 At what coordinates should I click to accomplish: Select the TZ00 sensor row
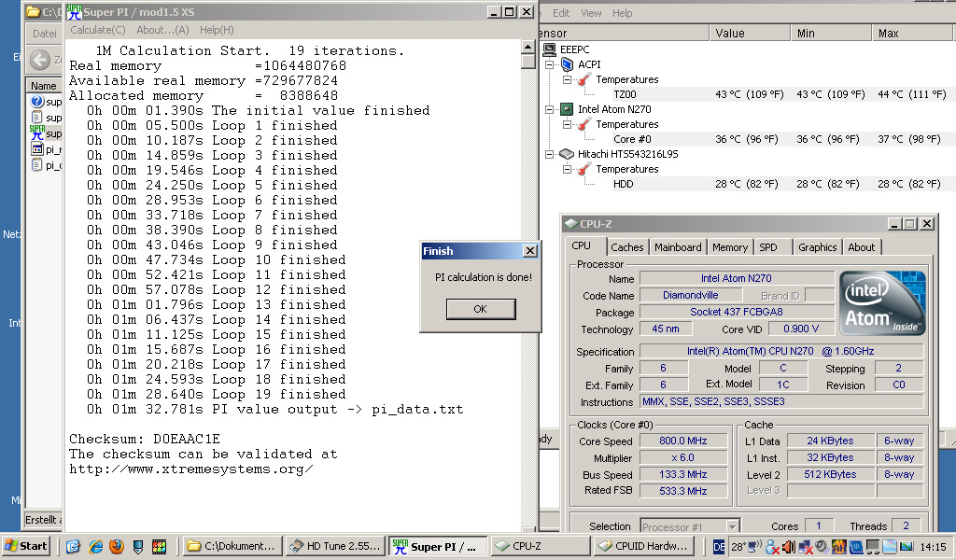(x=781, y=94)
